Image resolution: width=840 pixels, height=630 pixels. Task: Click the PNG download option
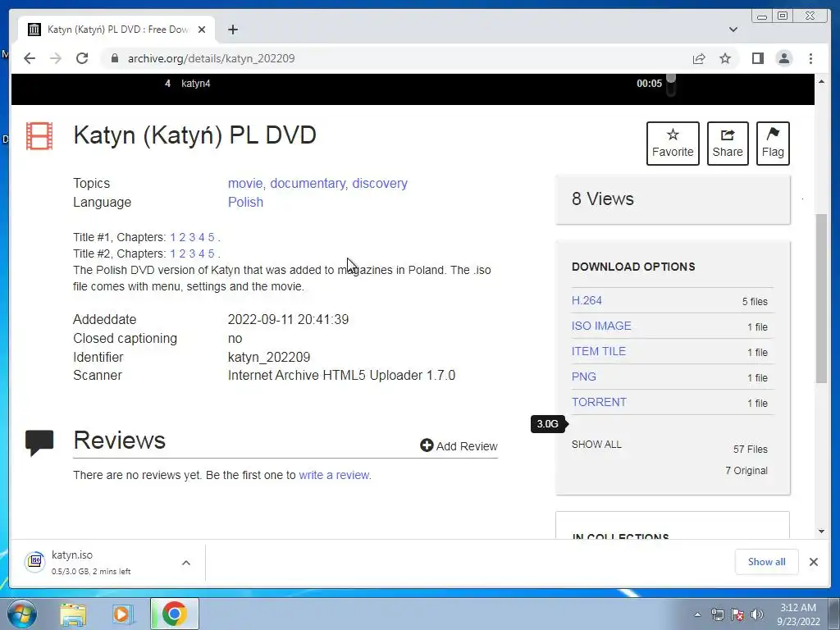coord(584,377)
